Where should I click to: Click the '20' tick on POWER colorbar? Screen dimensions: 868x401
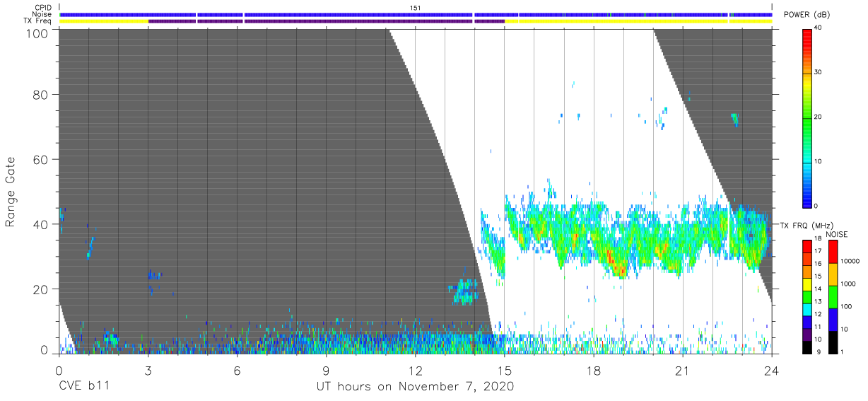[819, 117]
